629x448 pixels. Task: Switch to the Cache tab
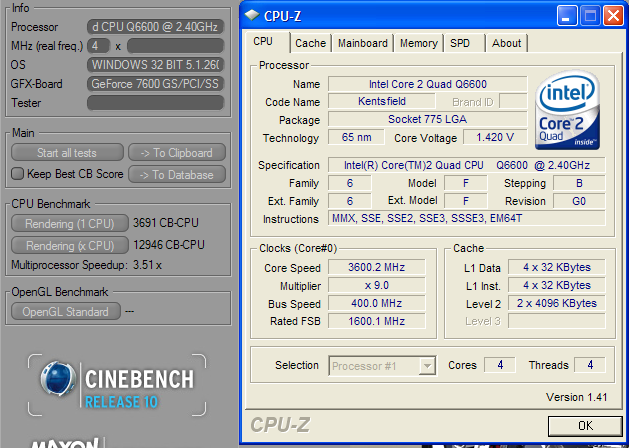click(310, 43)
